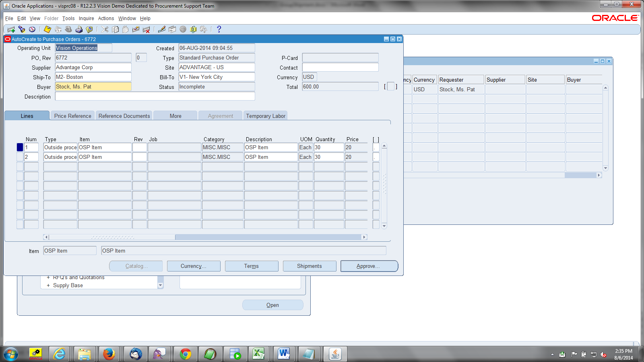Image resolution: width=644 pixels, height=362 pixels.
Task: Click the Print toolbar icon
Action: (x=79, y=29)
